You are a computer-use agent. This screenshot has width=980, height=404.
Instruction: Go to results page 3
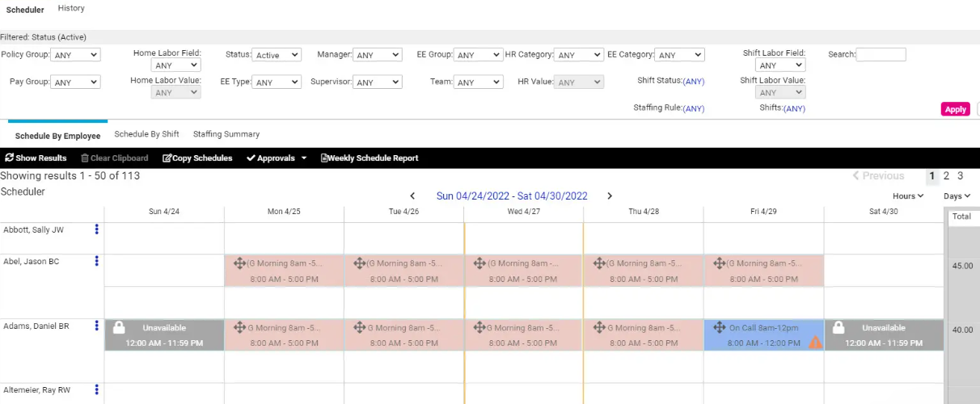click(961, 175)
